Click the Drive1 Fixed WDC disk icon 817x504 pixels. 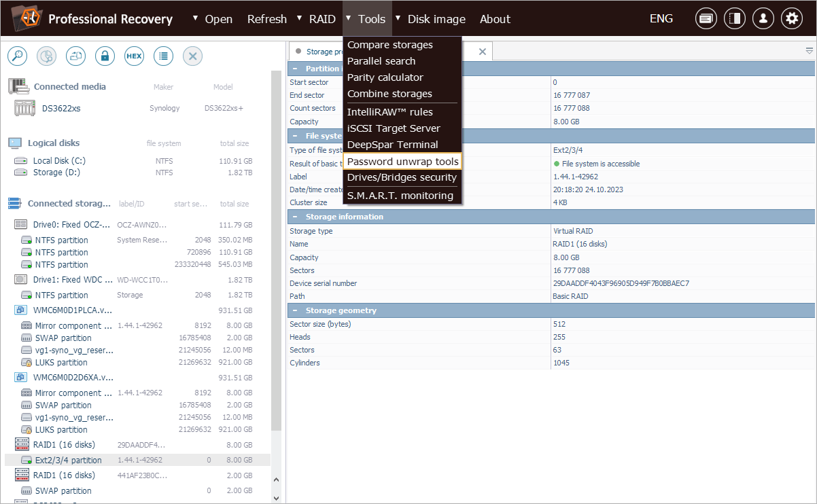tap(20, 280)
